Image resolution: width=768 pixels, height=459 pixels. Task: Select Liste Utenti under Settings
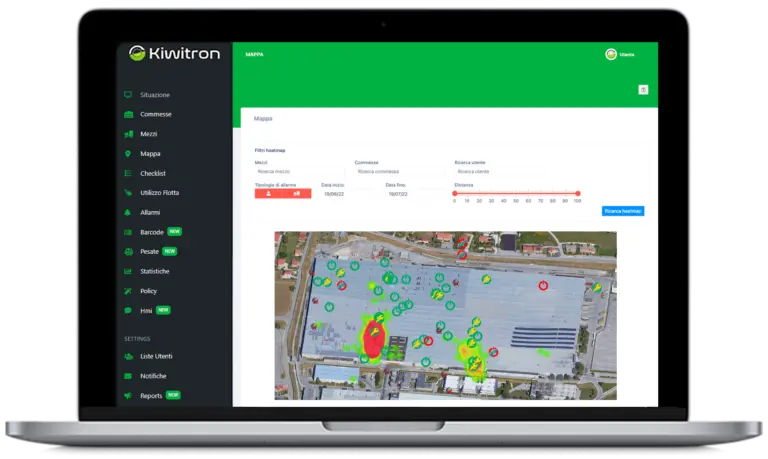(x=157, y=356)
